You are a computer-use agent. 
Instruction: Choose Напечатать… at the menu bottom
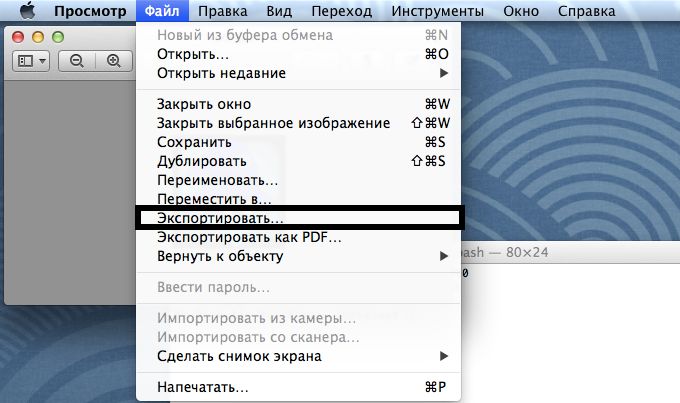click(x=203, y=387)
